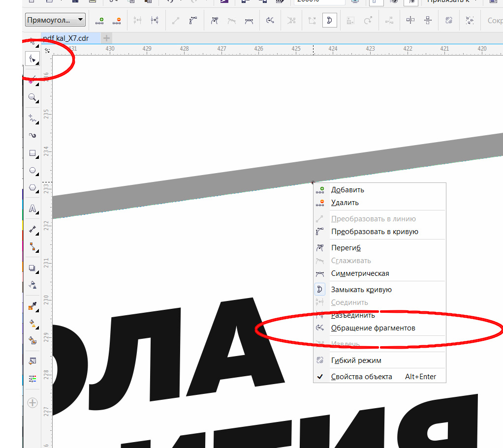Image resolution: width=503 pixels, height=448 pixels.
Task: Select the Connector tool in toolbox
Action: (x=32, y=247)
